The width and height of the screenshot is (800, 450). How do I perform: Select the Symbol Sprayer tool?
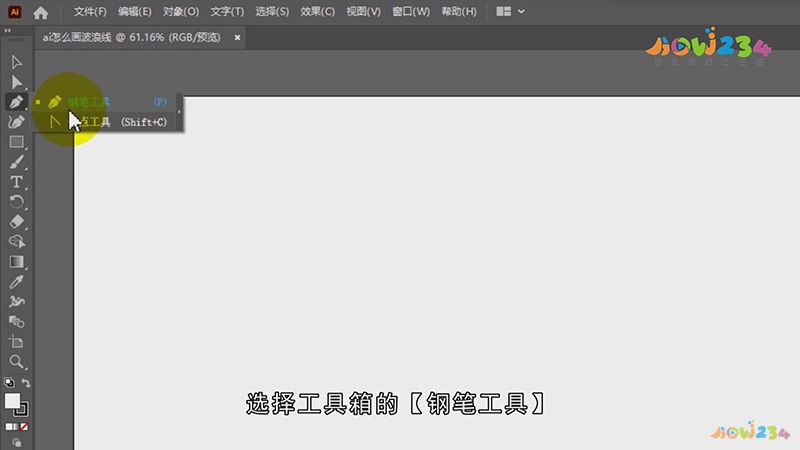[x=16, y=302]
